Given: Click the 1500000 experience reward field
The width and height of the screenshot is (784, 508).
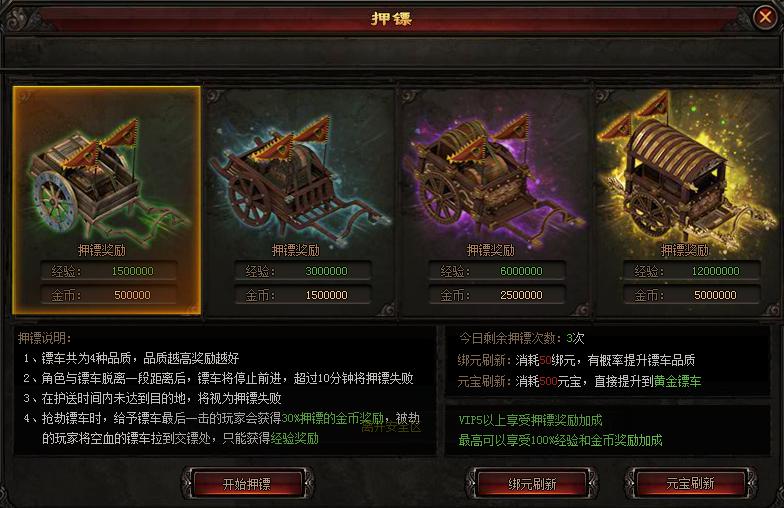Looking at the screenshot, I should click(109, 271).
